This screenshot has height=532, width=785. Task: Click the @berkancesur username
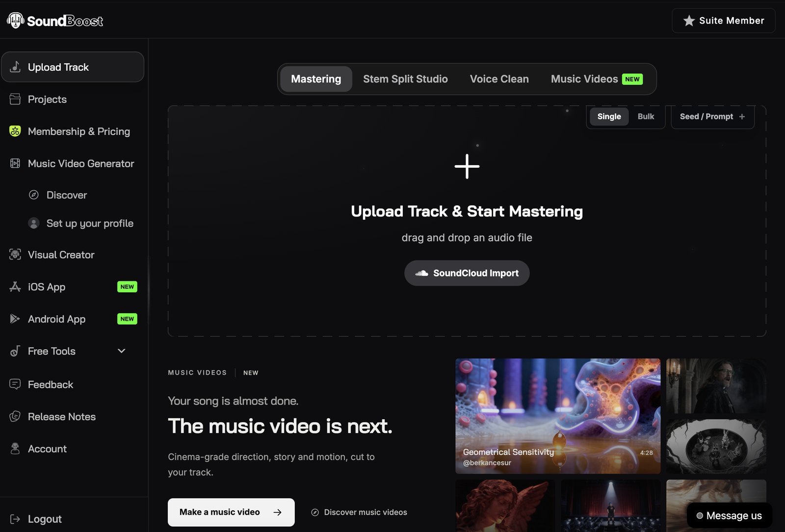487,463
